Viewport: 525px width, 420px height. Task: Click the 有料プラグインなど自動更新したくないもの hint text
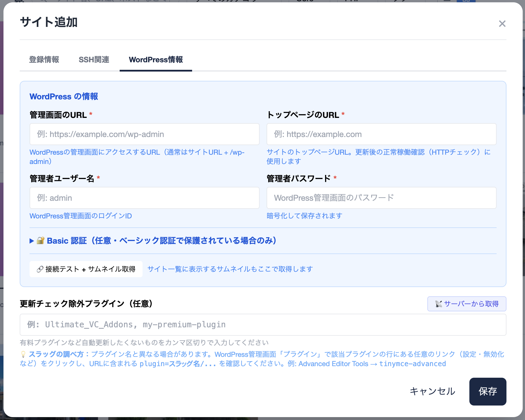[x=144, y=343]
